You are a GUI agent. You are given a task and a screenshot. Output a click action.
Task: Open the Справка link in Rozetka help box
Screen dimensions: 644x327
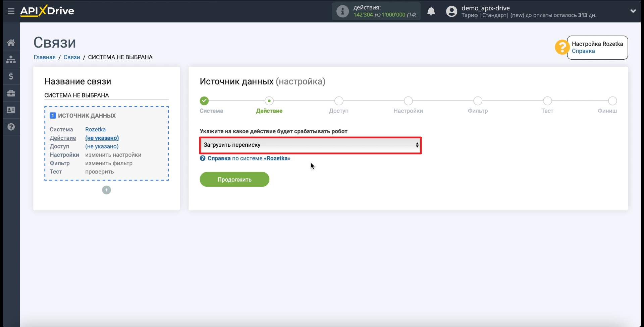(583, 51)
